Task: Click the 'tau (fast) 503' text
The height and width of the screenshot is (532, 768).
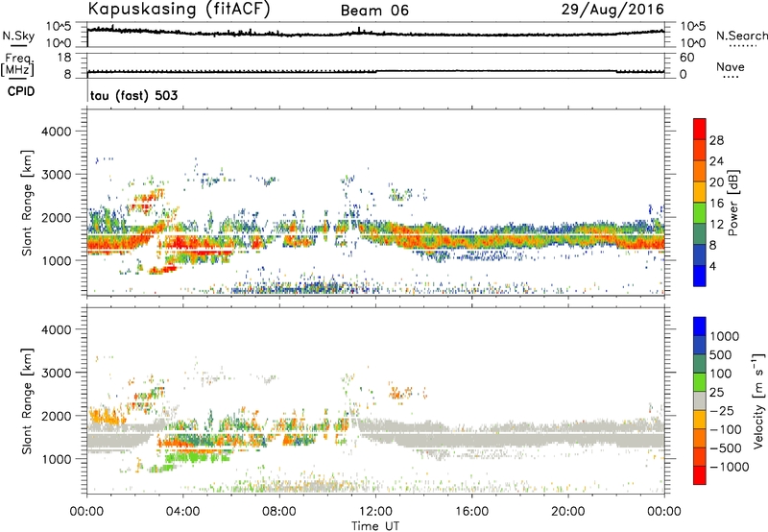Action: coord(133,95)
